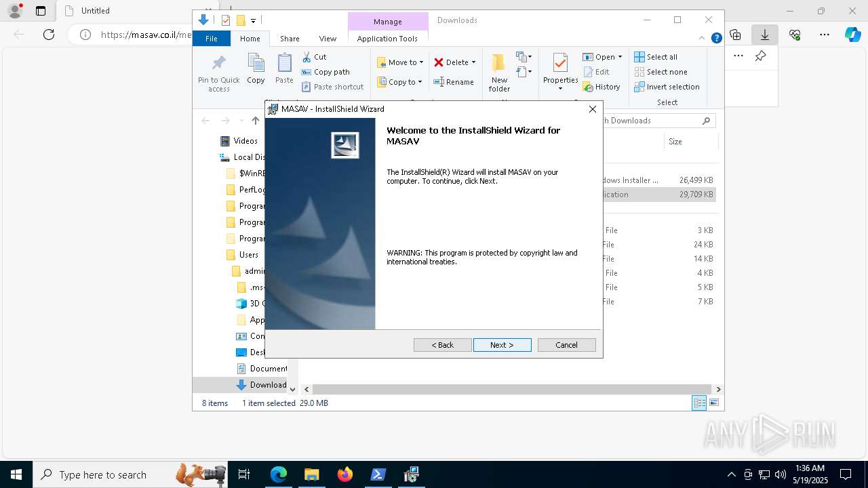Click Next in the MASAV InstallShield Wizard
The image size is (868, 488).
point(502,345)
